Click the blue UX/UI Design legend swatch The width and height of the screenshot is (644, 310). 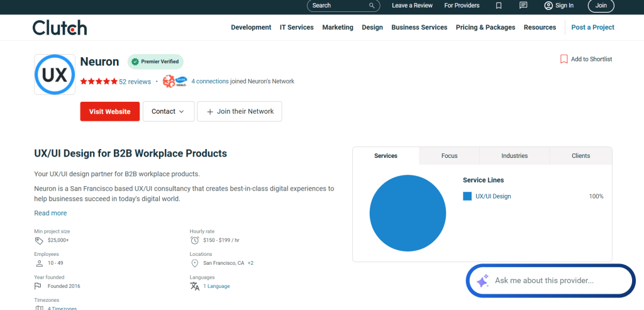coord(467,196)
